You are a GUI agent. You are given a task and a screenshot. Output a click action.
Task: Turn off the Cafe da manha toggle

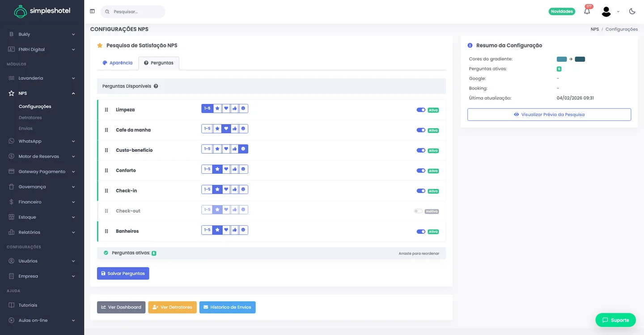(x=421, y=130)
